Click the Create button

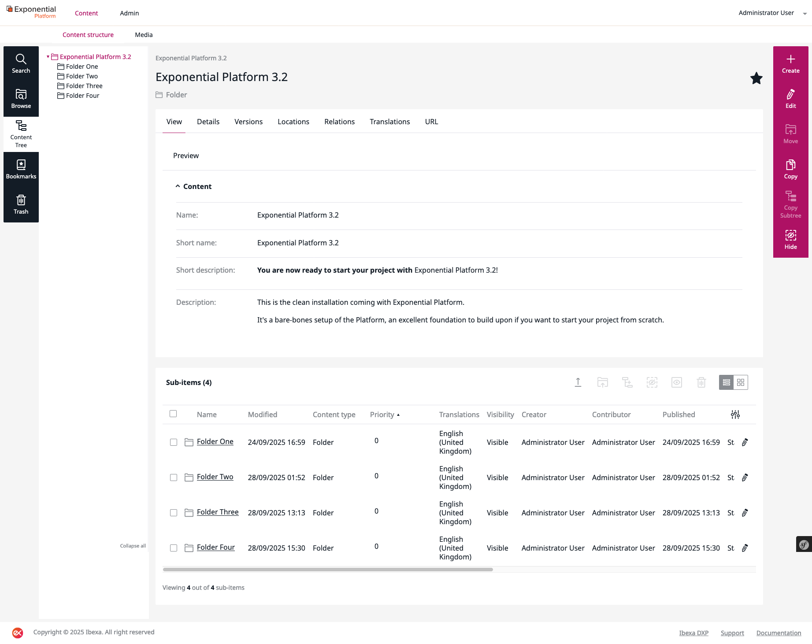point(790,64)
